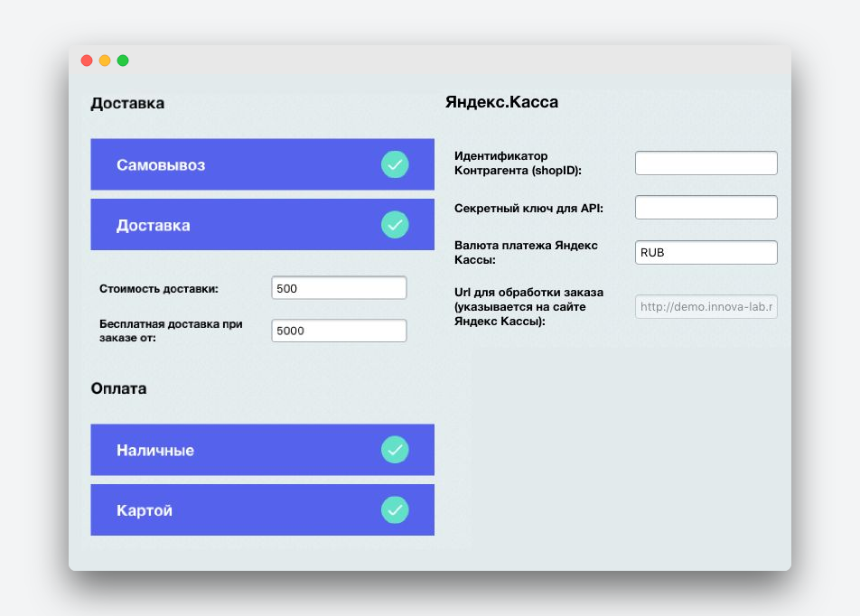Screen dimensions: 860x616
Task: Select the Доставка delivery option bar
Action: pos(262,225)
